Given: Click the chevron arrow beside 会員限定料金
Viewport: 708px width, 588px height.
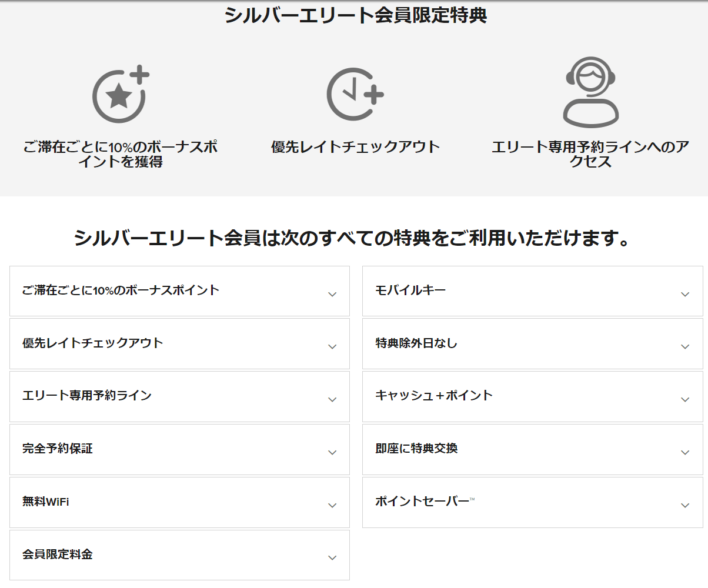Looking at the screenshot, I should [x=332, y=558].
